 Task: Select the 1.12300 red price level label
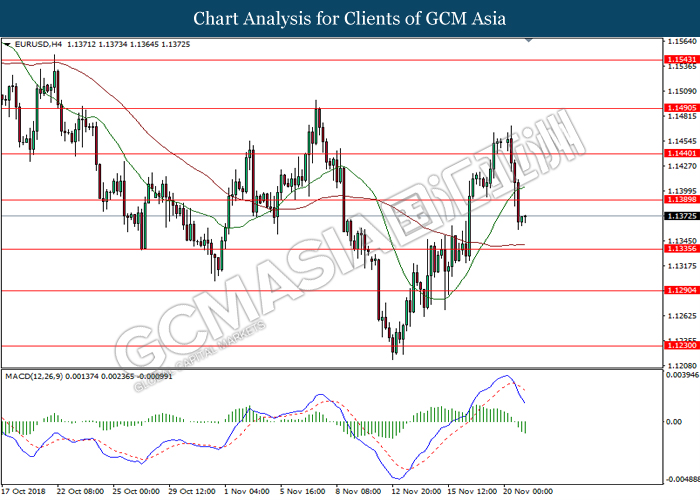point(681,346)
